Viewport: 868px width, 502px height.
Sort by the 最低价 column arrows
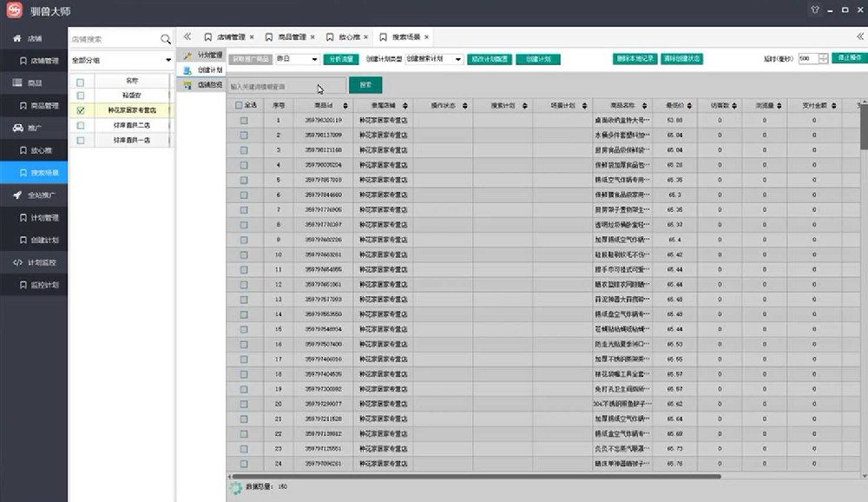pos(690,105)
